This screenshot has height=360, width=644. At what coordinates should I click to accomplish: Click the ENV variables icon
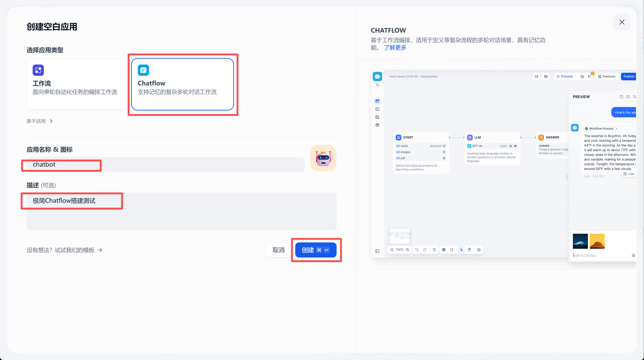tap(546, 77)
